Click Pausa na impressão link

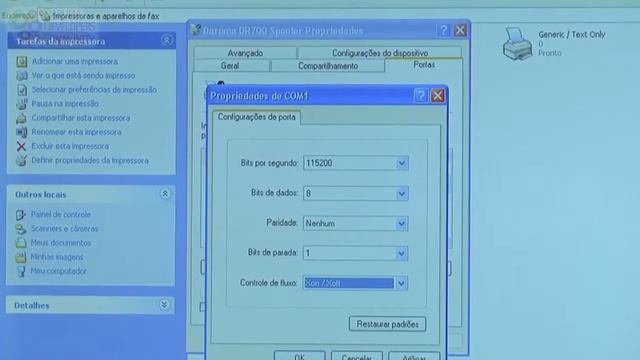(65, 104)
